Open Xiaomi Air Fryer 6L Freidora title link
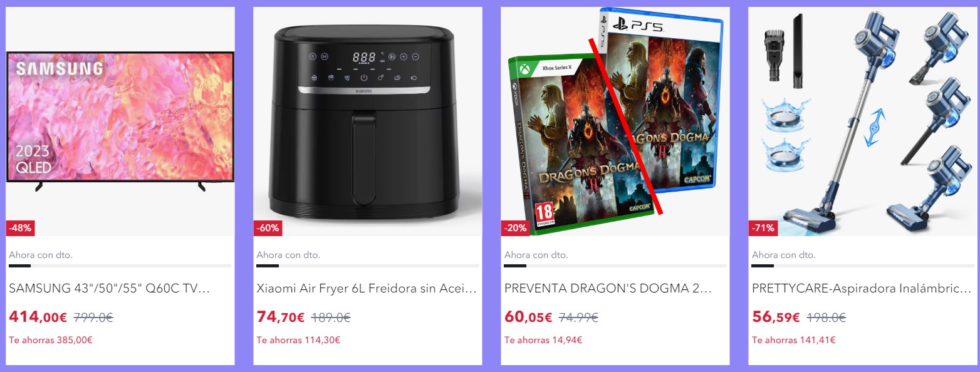The width and height of the screenshot is (980, 372). (367, 289)
